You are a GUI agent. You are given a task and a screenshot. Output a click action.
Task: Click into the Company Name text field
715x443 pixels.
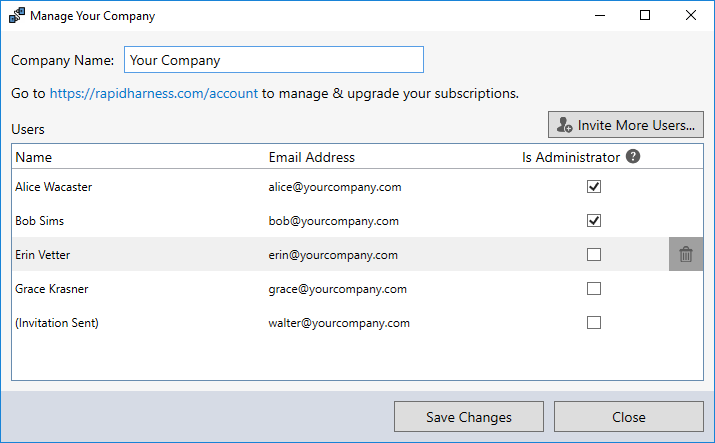pyautogui.click(x=273, y=60)
